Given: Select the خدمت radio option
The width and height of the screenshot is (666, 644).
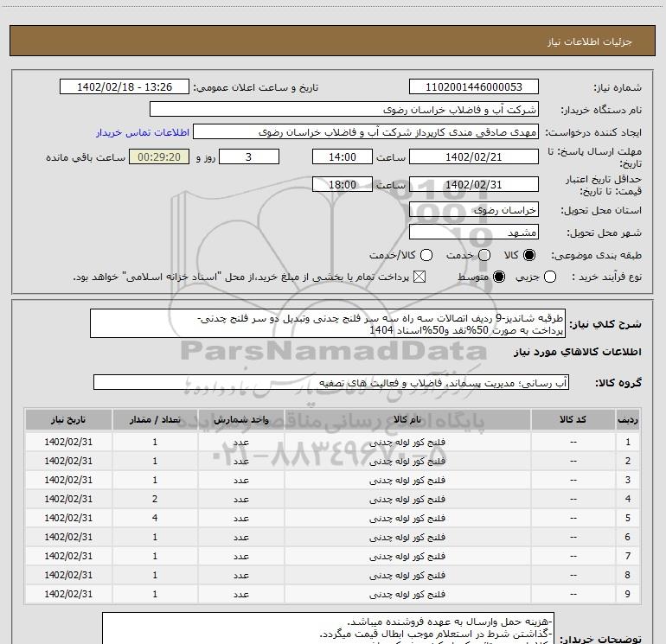Looking at the screenshot, I should point(484,255).
